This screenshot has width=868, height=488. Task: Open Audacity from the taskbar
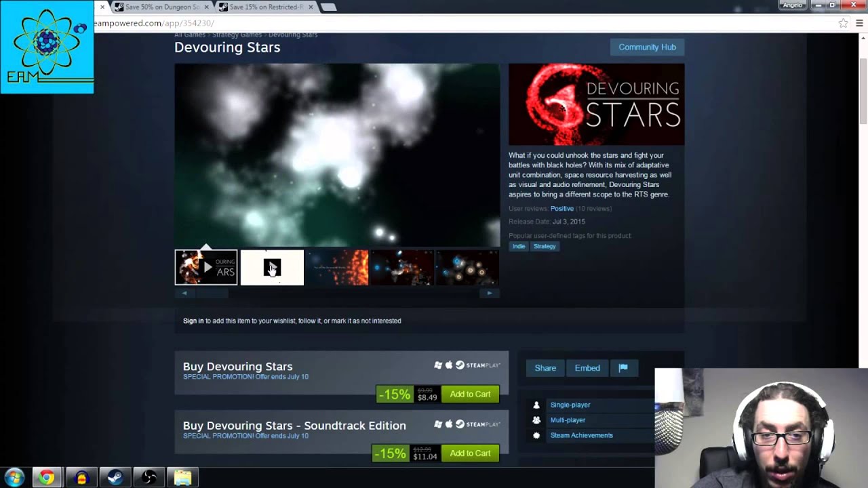[x=81, y=477]
